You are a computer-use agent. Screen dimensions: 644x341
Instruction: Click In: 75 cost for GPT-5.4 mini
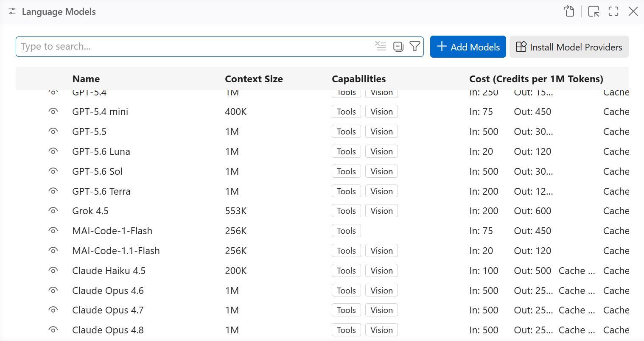481,112
